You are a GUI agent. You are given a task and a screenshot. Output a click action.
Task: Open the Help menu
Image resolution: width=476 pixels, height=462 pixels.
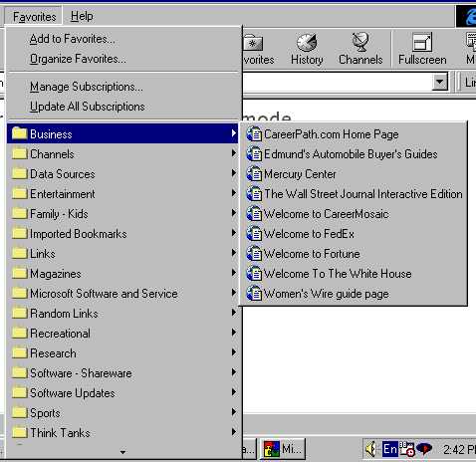tap(82, 16)
